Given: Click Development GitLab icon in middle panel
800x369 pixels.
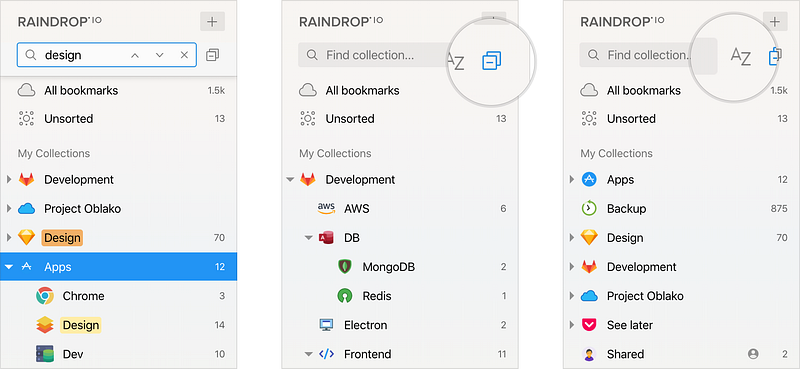Looking at the screenshot, I should [x=308, y=180].
